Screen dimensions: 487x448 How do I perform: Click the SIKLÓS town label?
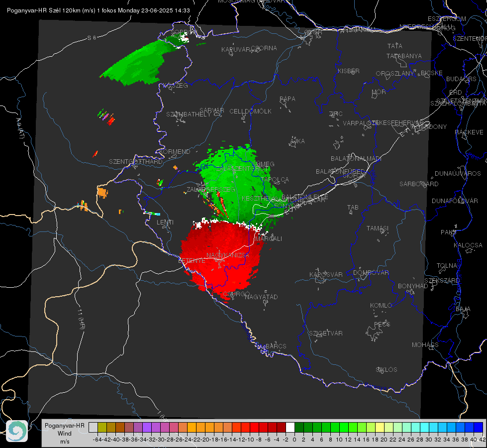pos(387,370)
